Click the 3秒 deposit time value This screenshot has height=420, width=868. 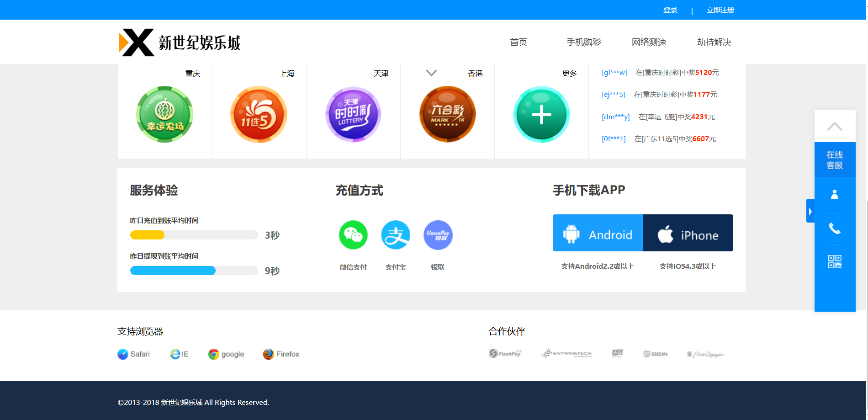pyautogui.click(x=272, y=235)
